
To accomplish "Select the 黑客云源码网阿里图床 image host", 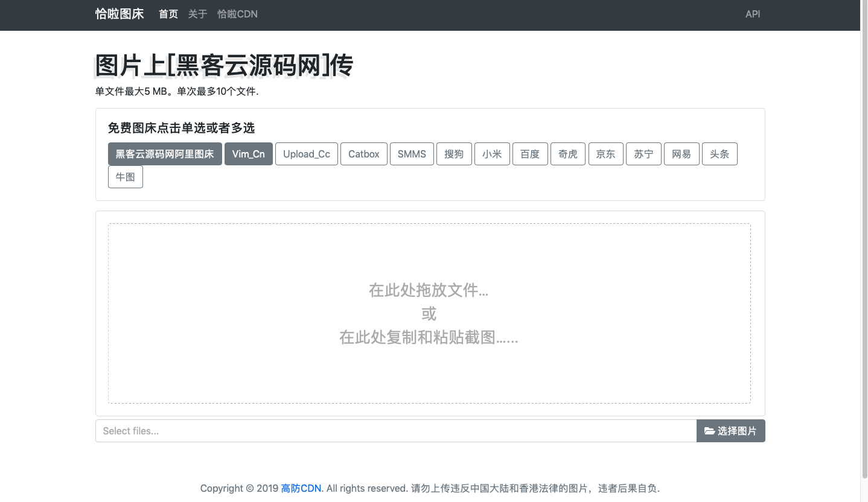I will click(164, 154).
